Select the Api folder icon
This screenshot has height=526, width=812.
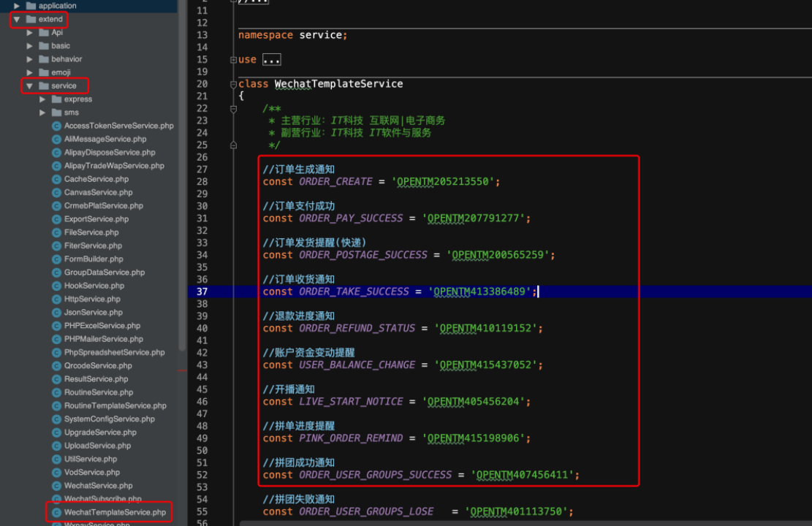[44, 33]
